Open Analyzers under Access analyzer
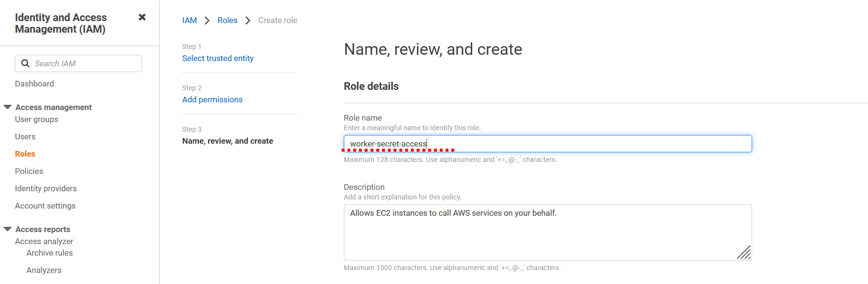This screenshot has height=284, width=868. tap(44, 270)
